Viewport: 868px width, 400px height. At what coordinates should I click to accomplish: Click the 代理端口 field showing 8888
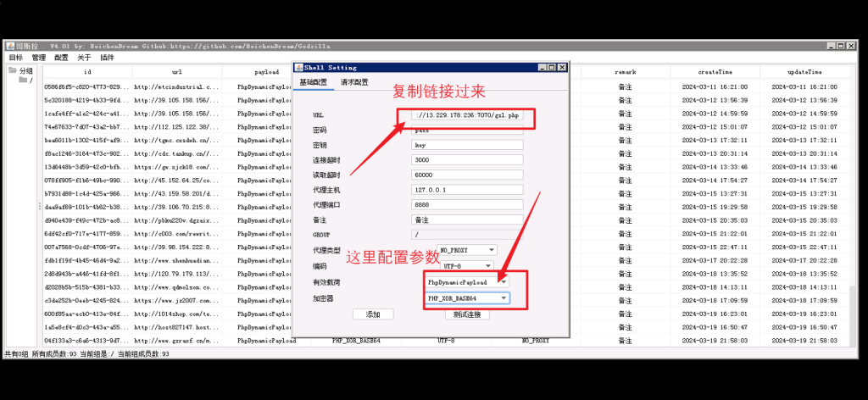467,203
